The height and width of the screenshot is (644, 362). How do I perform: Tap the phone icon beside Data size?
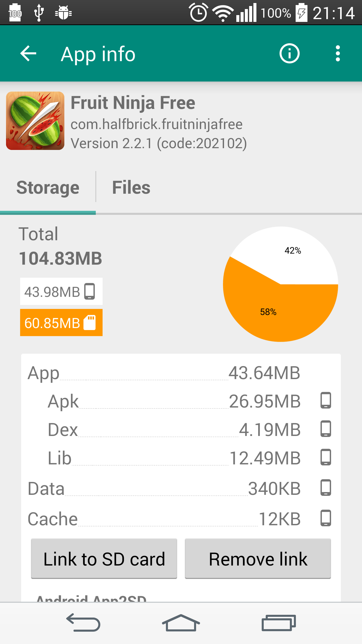pos(326,488)
